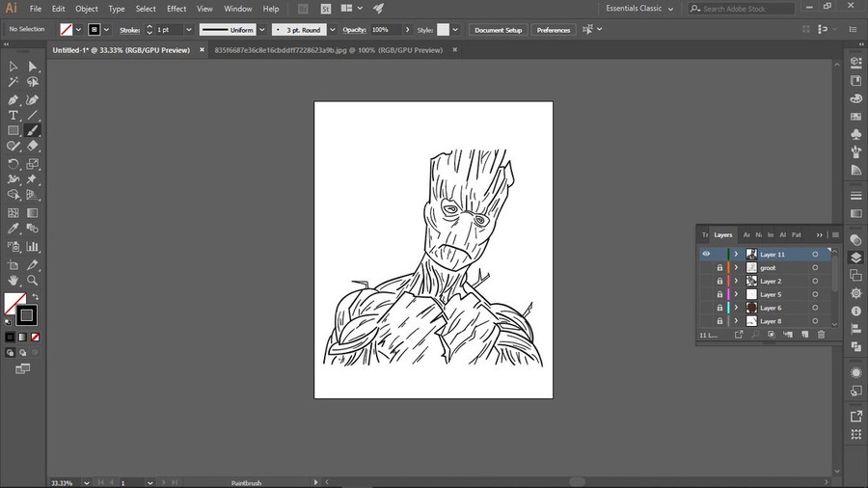
Task: Select the Curvature tool
Action: pyautogui.click(x=33, y=100)
